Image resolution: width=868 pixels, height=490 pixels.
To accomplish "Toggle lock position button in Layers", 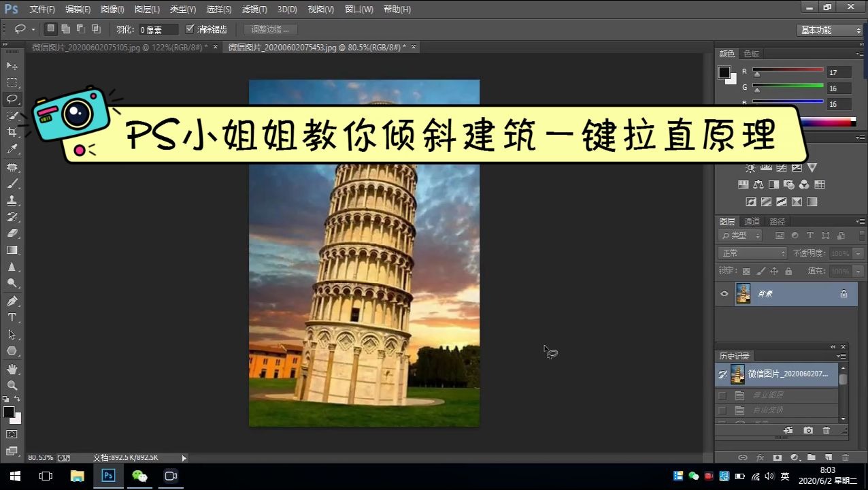I will pyautogui.click(x=774, y=271).
